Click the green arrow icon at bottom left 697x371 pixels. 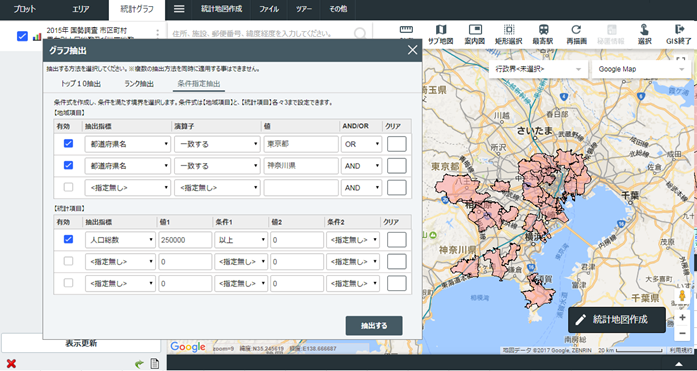tap(140, 364)
